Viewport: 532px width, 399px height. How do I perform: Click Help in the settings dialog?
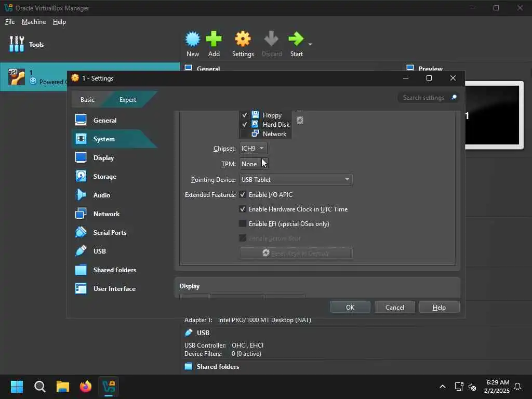[x=439, y=307]
